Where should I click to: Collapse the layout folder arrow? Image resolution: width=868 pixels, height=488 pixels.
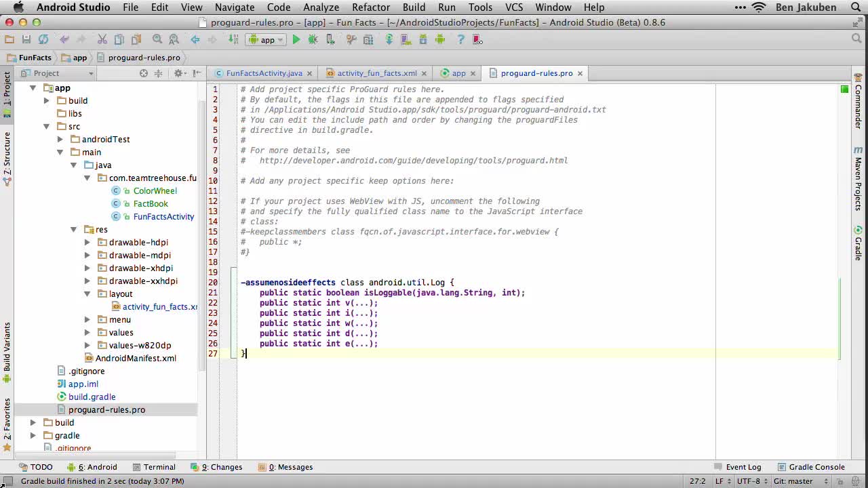pyautogui.click(x=87, y=294)
